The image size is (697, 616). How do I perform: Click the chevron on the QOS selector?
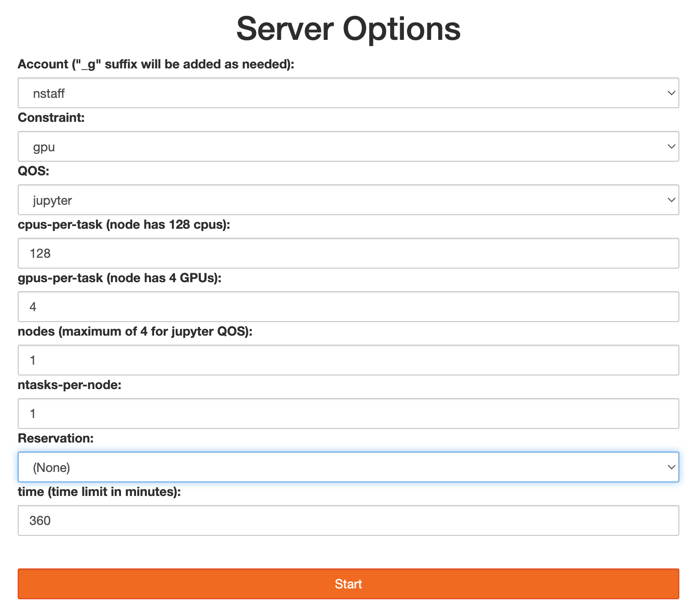tap(671, 200)
